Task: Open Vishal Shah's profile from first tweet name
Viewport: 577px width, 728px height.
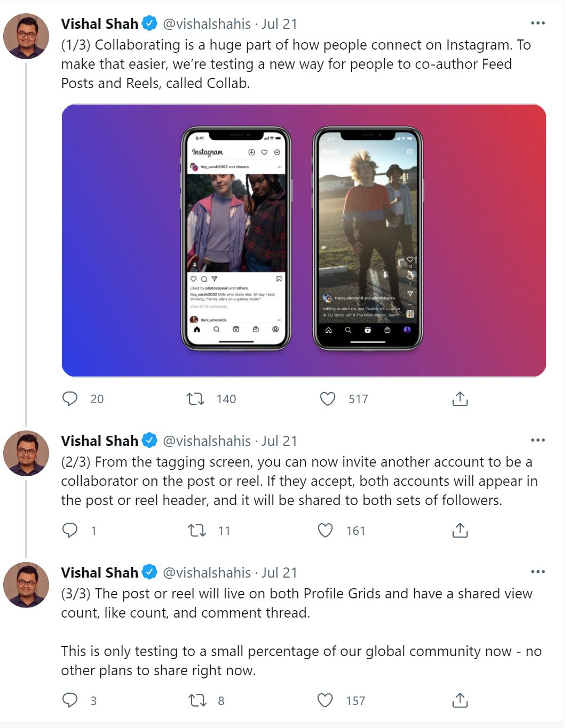Action: tap(99, 24)
